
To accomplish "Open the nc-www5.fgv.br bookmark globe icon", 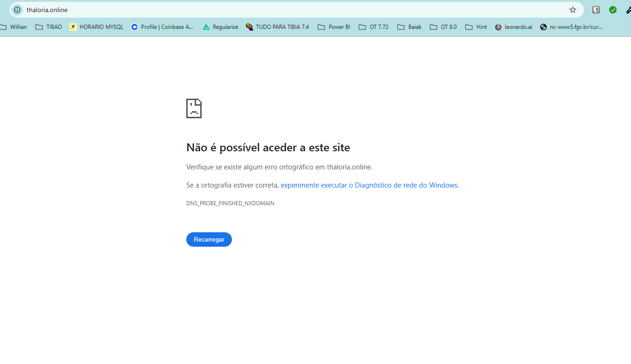I will pos(543,27).
